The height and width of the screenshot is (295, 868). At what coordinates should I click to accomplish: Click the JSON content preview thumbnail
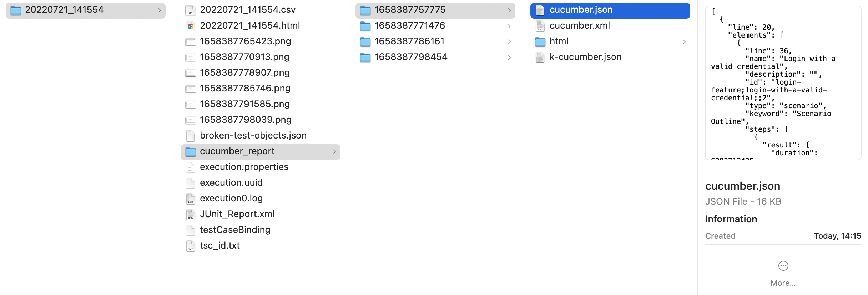(x=783, y=83)
